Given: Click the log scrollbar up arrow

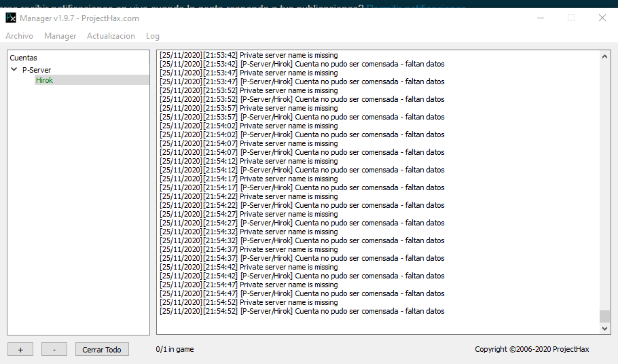Looking at the screenshot, I should pyautogui.click(x=605, y=56).
